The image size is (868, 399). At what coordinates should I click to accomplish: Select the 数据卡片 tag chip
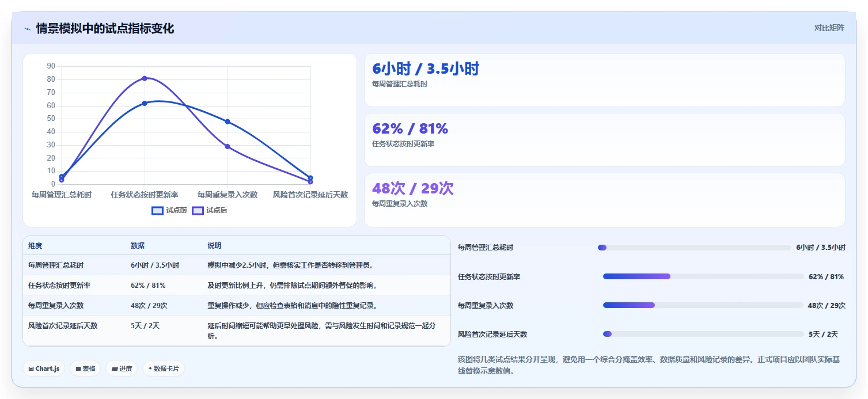pos(164,368)
